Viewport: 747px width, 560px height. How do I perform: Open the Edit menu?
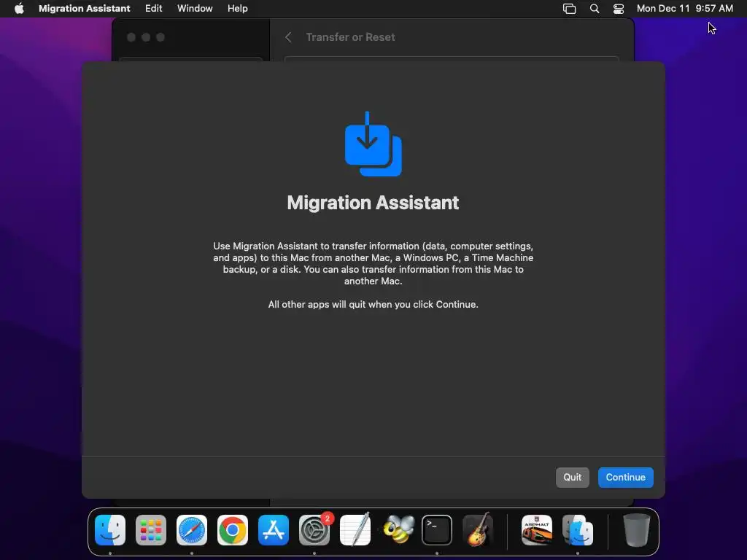153,8
